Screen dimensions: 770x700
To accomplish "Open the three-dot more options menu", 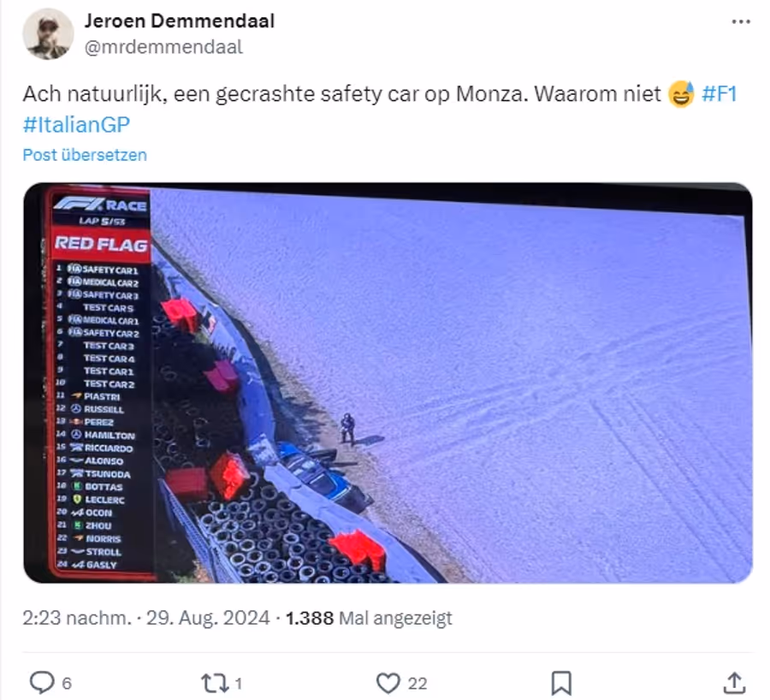I will [x=741, y=21].
